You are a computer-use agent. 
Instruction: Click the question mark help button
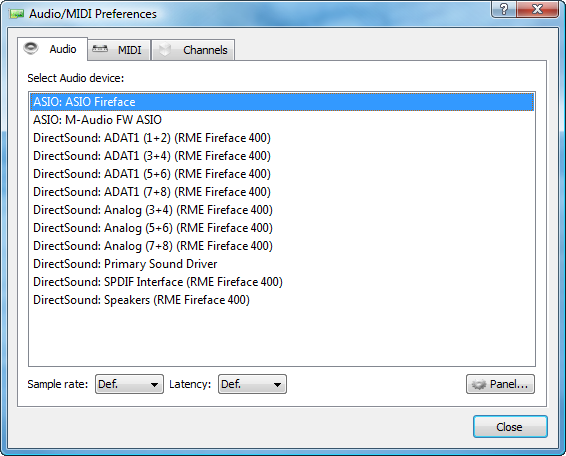[504, 9]
